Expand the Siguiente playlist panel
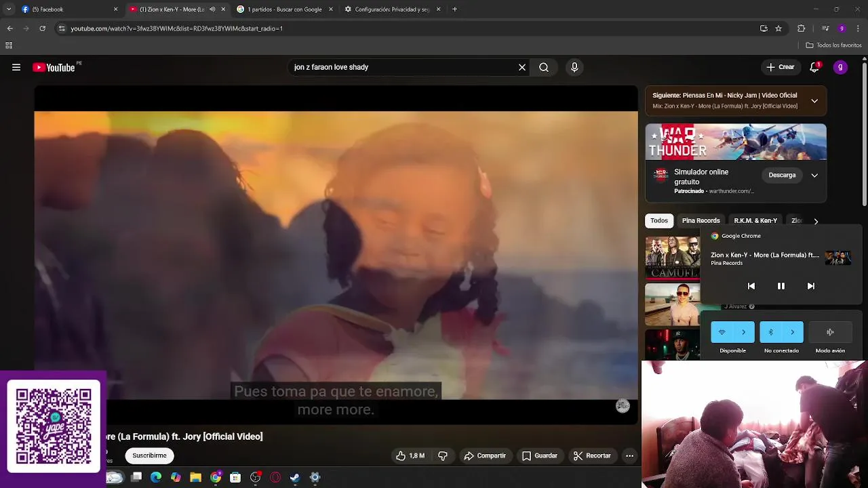This screenshot has width=868, height=488. click(x=814, y=101)
